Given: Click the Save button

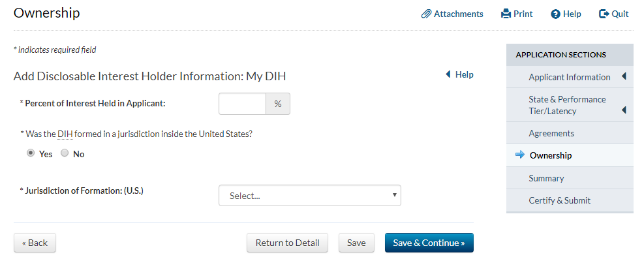Looking at the screenshot, I should tap(356, 243).
